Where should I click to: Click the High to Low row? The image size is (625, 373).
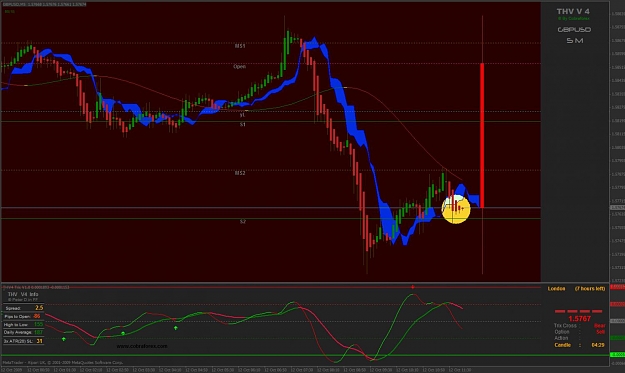[x=24, y=324]
